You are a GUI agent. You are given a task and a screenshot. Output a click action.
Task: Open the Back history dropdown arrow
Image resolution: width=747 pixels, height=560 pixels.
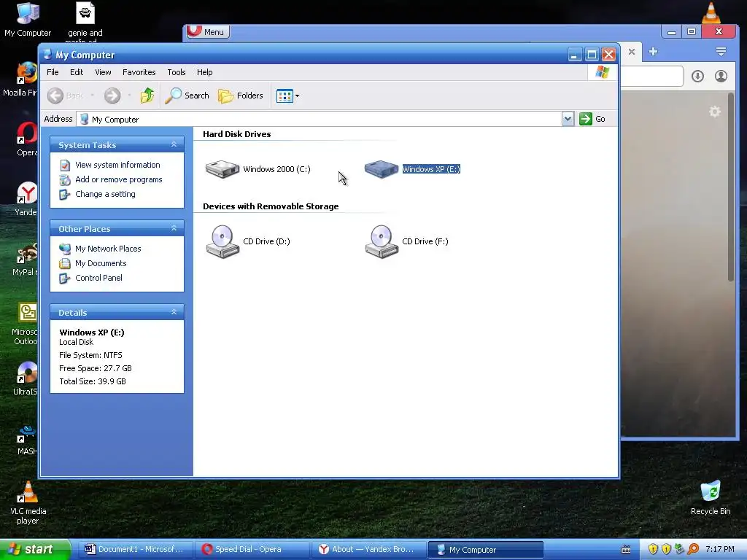92,96
